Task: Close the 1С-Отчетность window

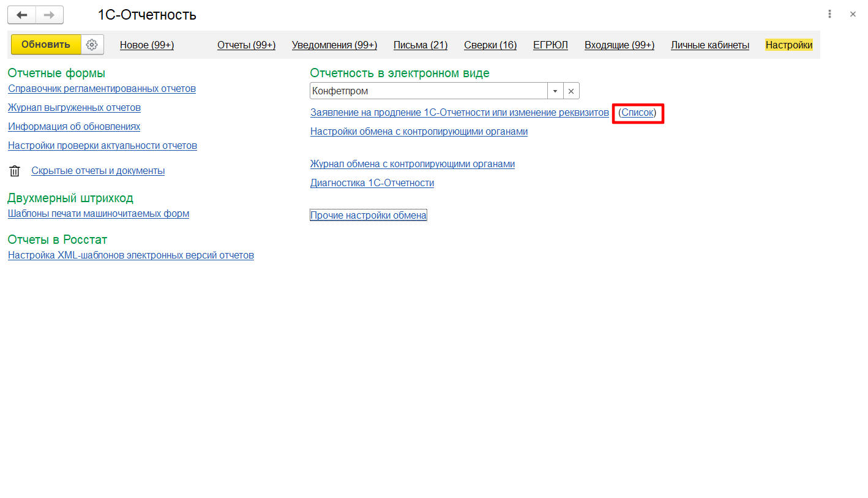Action: (x=853, y=14)
